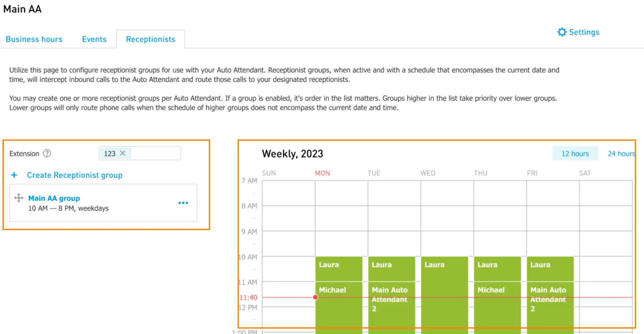Open three-dots menu for Main AA group
This screenshot has width=644, height=334.
(x=183, y=203)
